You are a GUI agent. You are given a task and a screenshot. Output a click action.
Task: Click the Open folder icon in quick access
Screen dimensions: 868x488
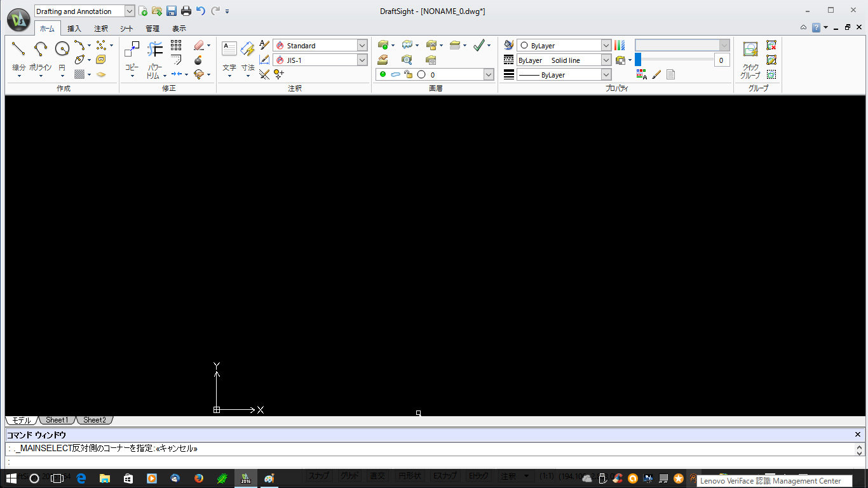coord(157,11)
